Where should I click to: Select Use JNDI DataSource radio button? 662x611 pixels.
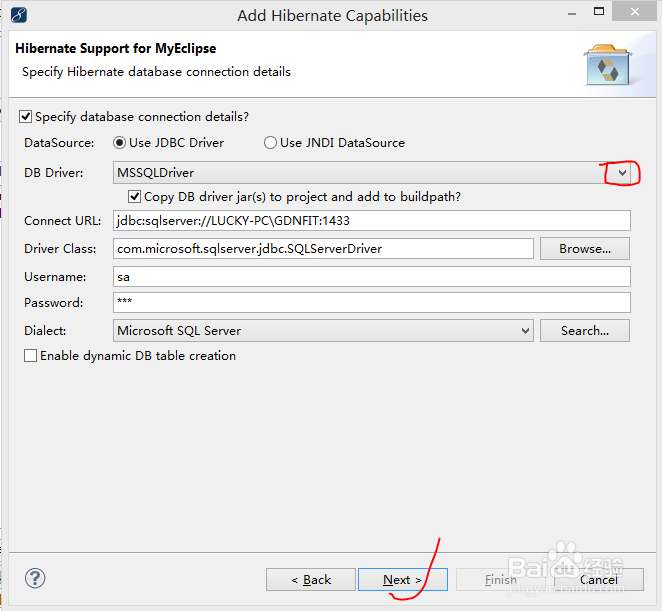(x=270, y=143)
